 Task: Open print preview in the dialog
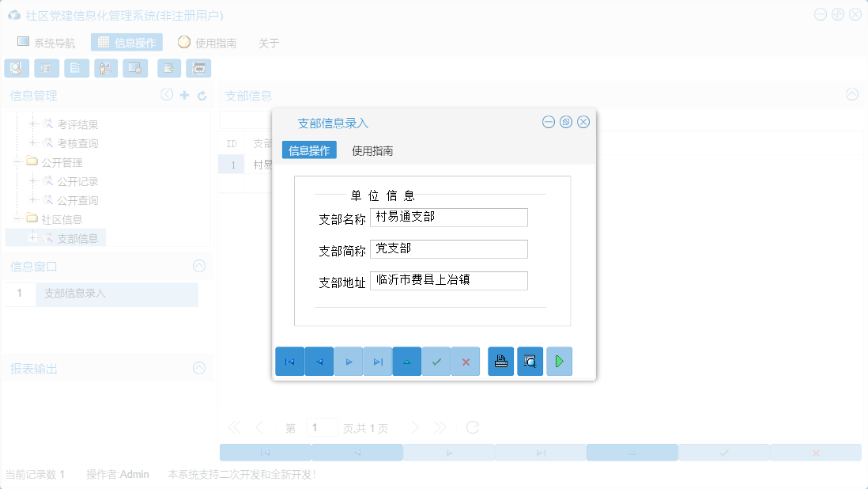530,361
